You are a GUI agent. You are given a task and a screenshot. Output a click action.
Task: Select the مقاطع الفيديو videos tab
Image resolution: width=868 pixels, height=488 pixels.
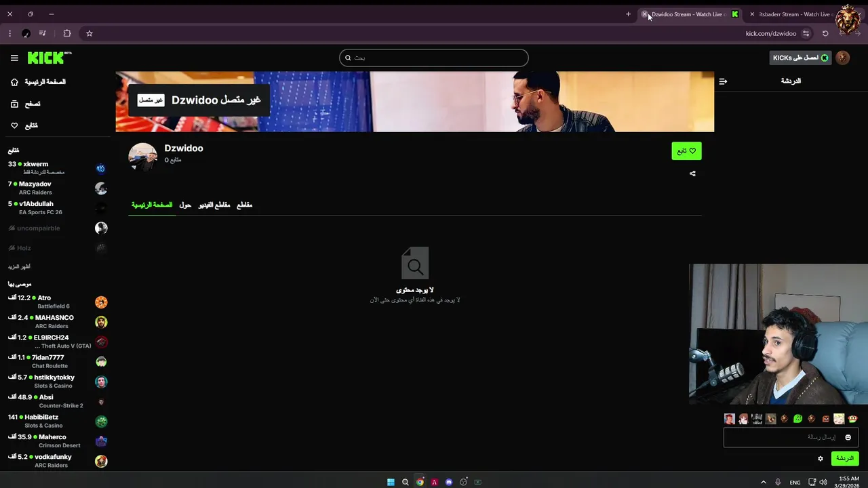click(214, 205)
